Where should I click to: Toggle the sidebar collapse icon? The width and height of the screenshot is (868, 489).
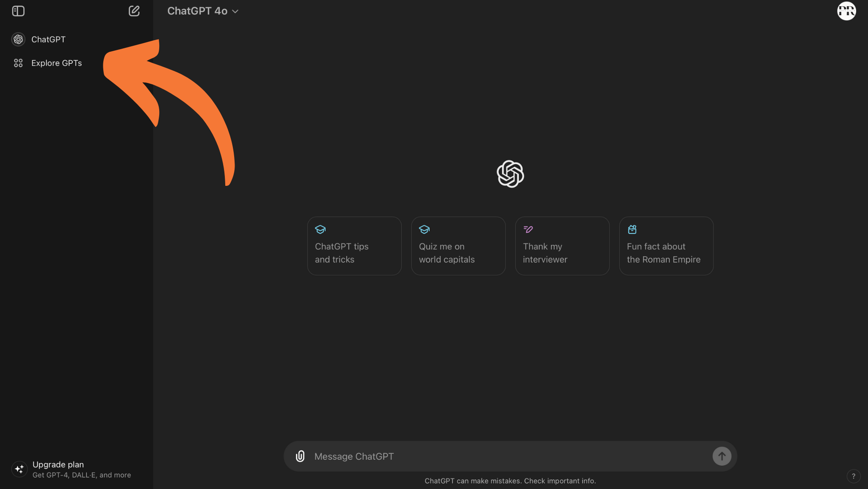tap(18, 11)
